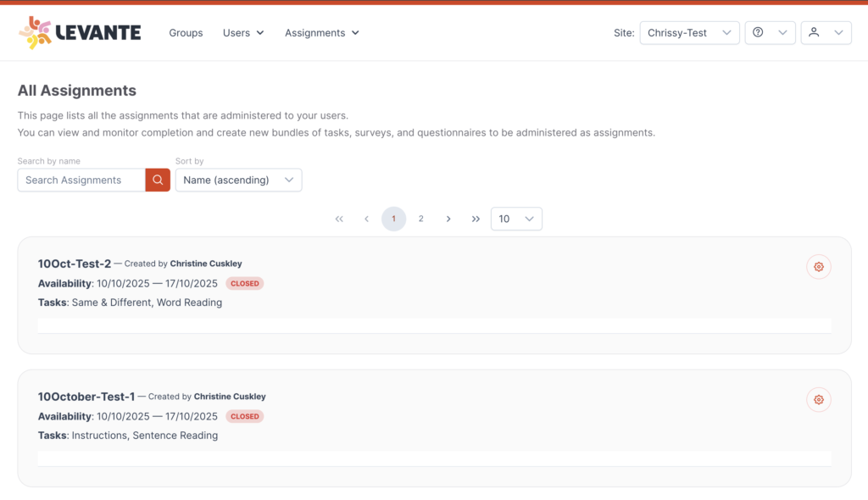Click the LEVANTE logo
868x500 pixels.
coord(80,33)
